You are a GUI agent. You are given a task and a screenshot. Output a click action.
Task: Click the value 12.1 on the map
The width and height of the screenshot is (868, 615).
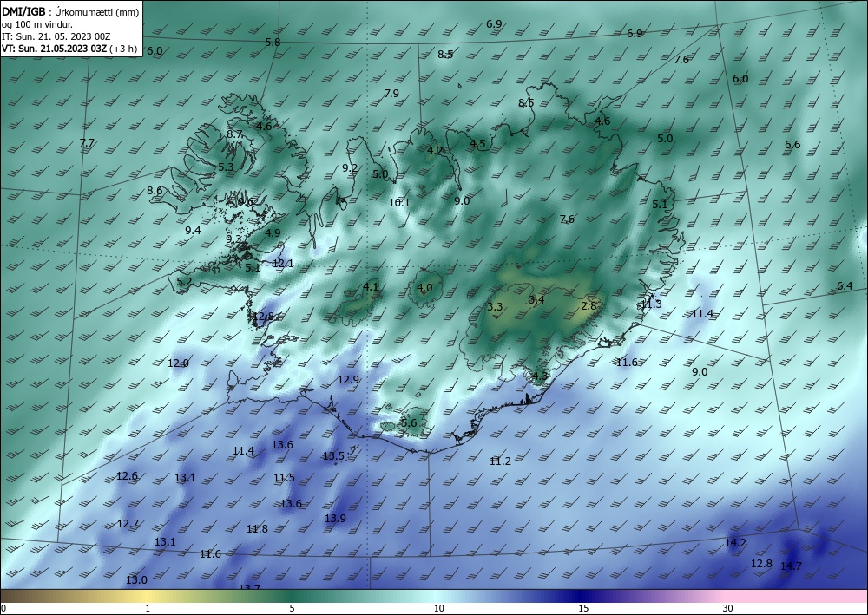click(x=283, y=263)
